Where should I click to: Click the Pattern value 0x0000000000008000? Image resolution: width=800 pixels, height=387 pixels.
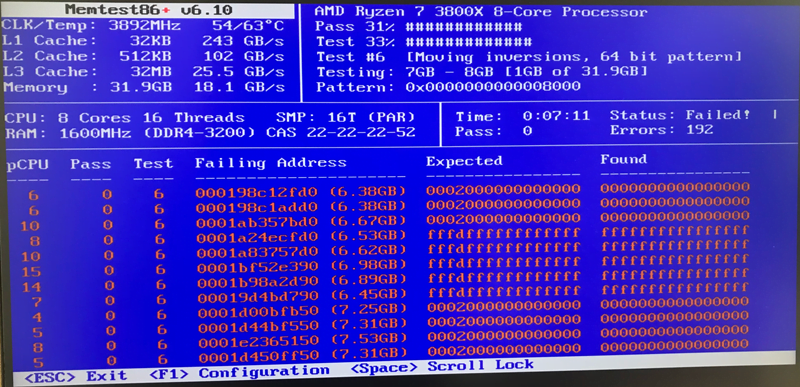[493, 87]
